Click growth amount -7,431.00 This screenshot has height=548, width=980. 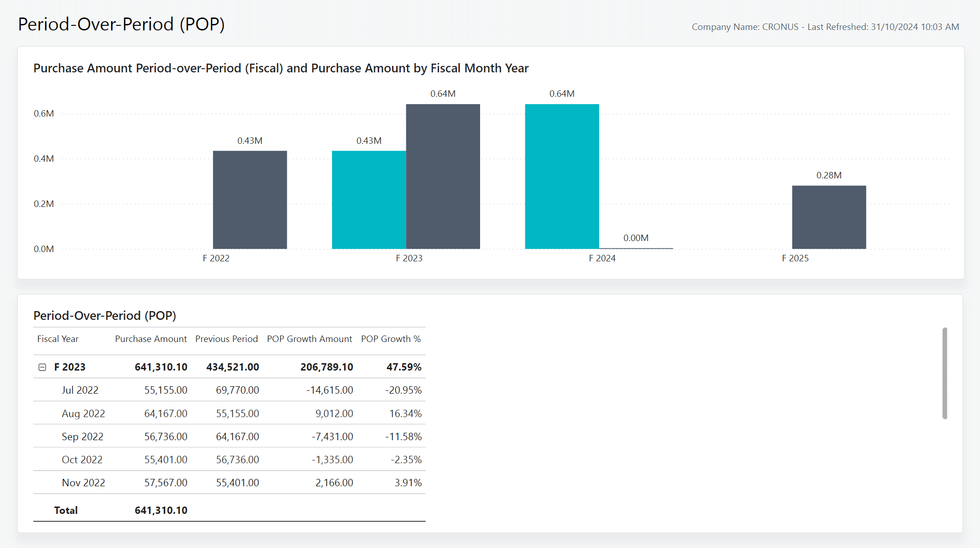coord(333,436)
